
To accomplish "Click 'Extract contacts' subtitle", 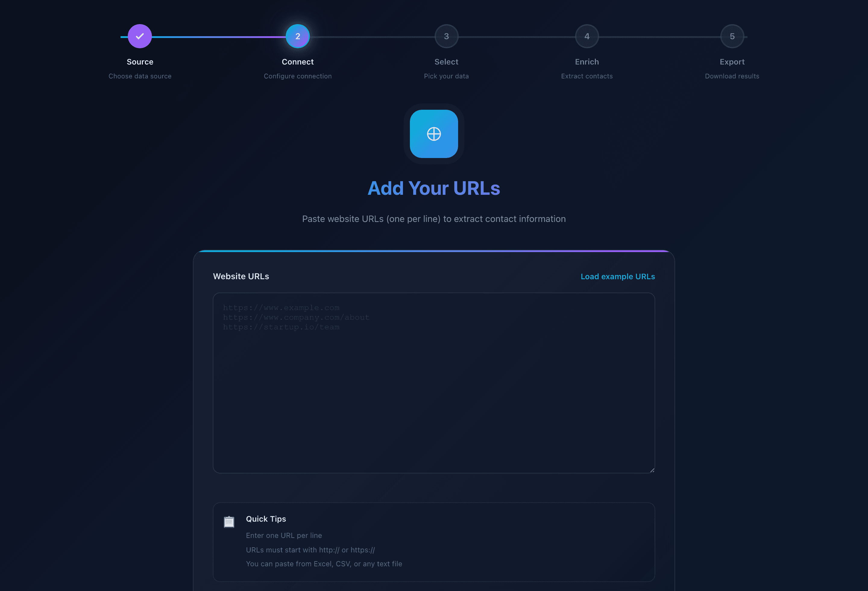I will pos(587,76).
